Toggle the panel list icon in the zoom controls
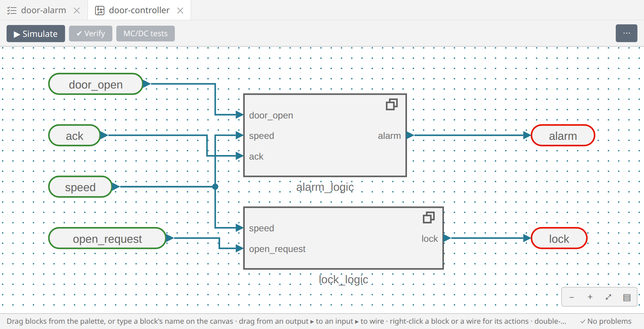The height and width of the screenshot is (329, 644). pyautogui.click(x=627, y=297)
